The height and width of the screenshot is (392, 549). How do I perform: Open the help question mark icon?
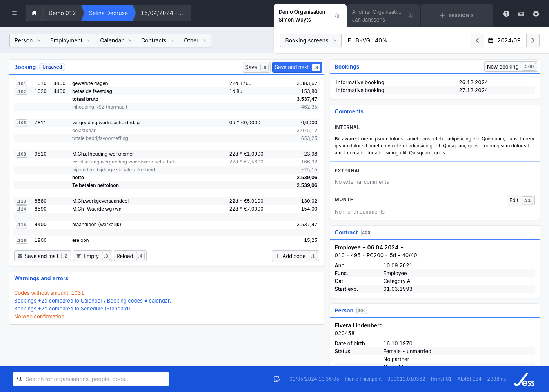[506, 14]
